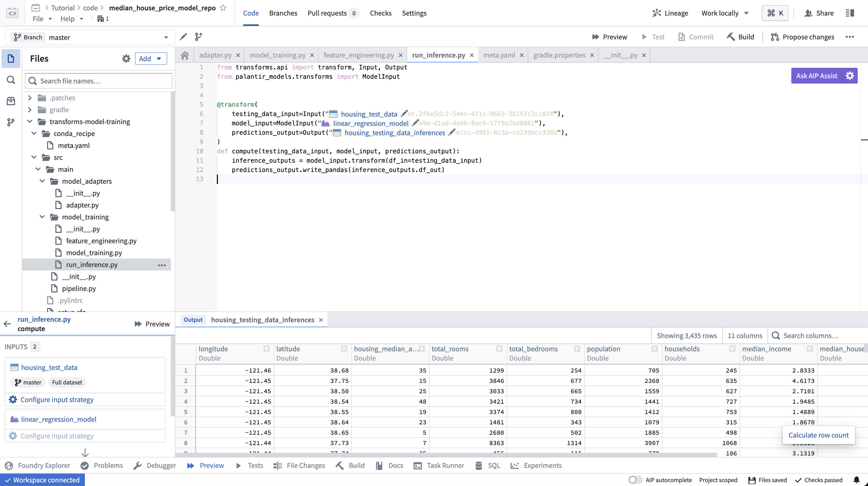Open the Add files dropdown
868x486 pixels.
tap(151, 59)
